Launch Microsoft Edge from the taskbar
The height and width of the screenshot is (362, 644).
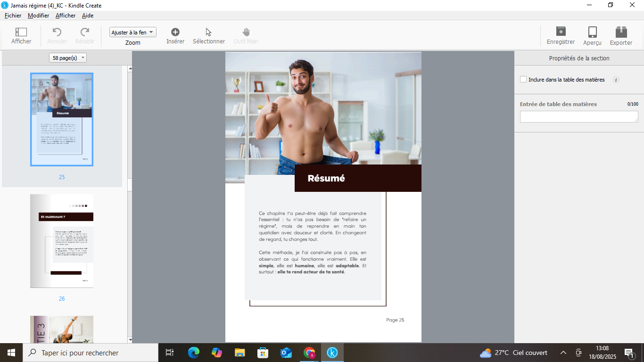point(193,353)
